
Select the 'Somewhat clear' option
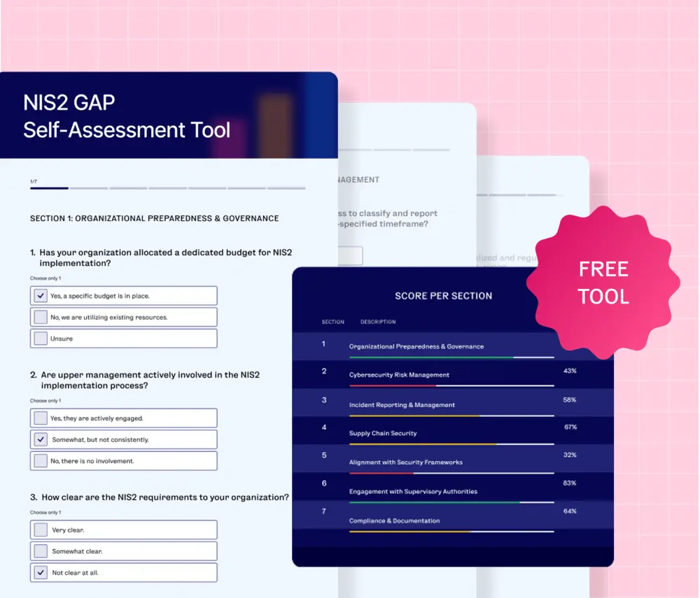(41, 551)
